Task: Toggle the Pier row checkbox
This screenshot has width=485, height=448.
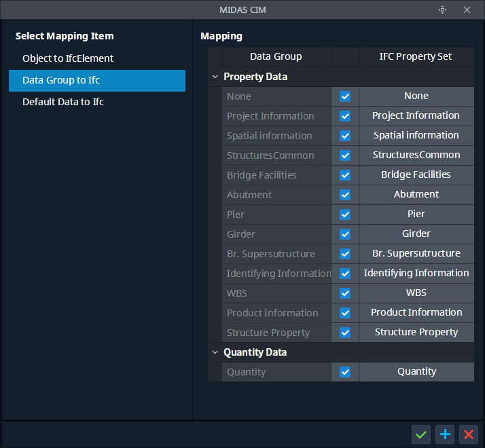Action: [345, 214]
